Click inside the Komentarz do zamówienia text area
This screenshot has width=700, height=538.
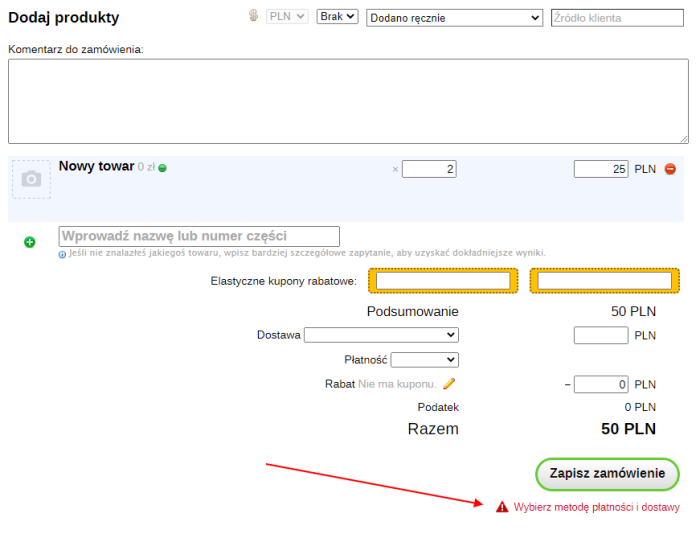pos(348,100)
